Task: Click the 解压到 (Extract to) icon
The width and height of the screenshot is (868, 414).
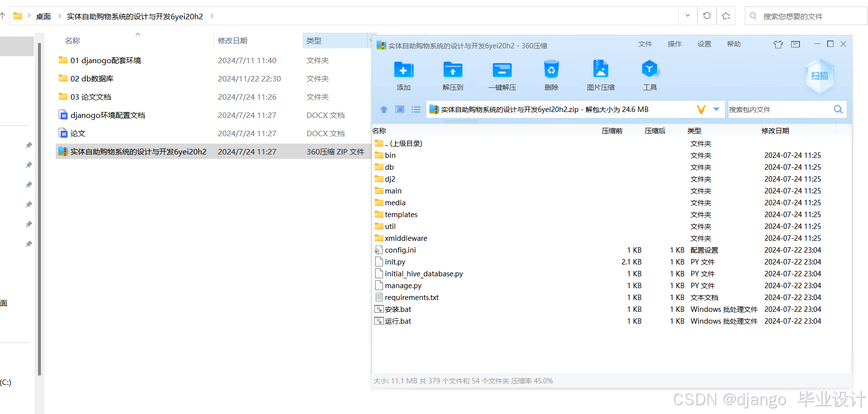Action: click(452, 70)
